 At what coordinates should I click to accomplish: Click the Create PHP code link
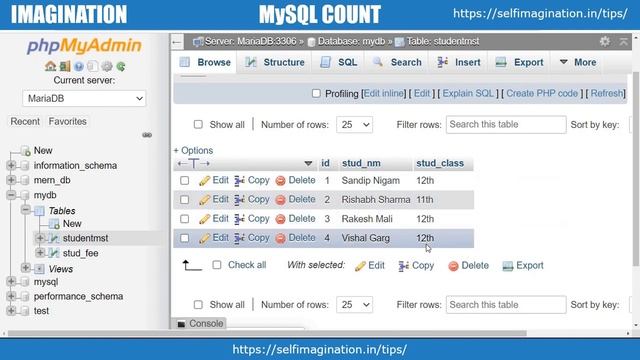(542, 93)
